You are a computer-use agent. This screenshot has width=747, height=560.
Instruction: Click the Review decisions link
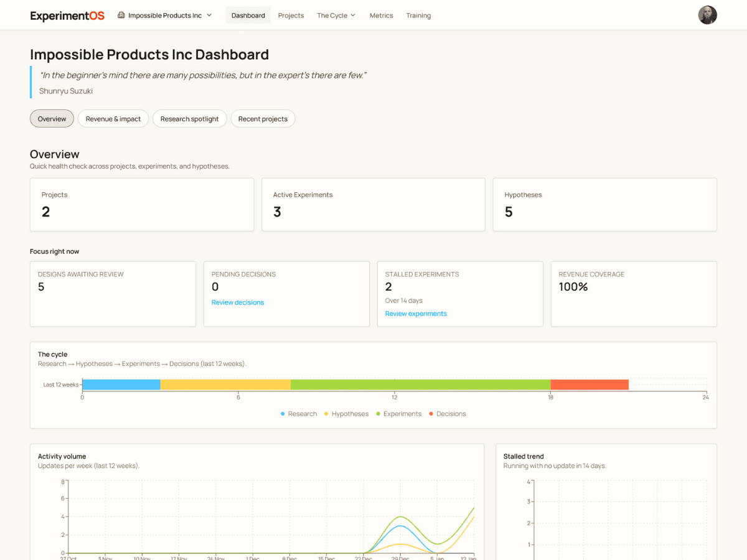click(x=237, y=302)
